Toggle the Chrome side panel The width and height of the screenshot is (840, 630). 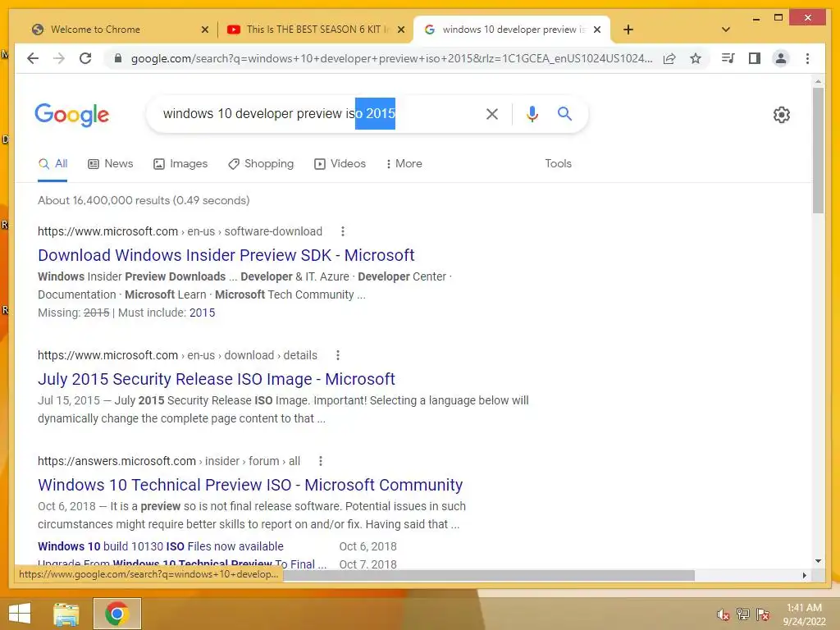755,58
